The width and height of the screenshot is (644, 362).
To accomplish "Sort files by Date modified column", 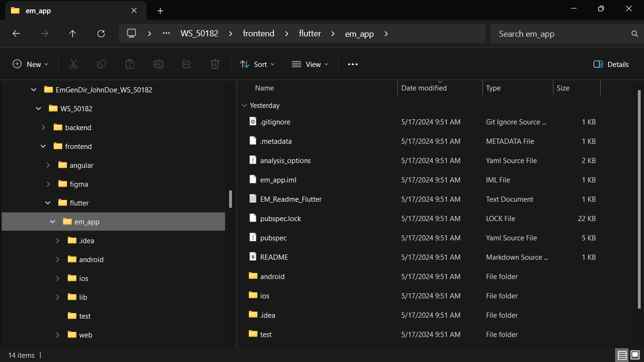I will point(424,88).
